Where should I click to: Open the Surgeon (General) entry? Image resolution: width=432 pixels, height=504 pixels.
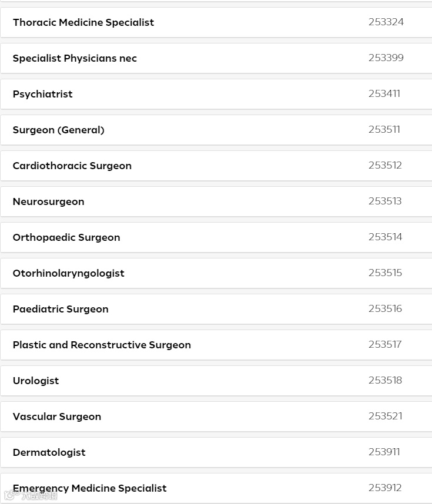click(59, 130)
